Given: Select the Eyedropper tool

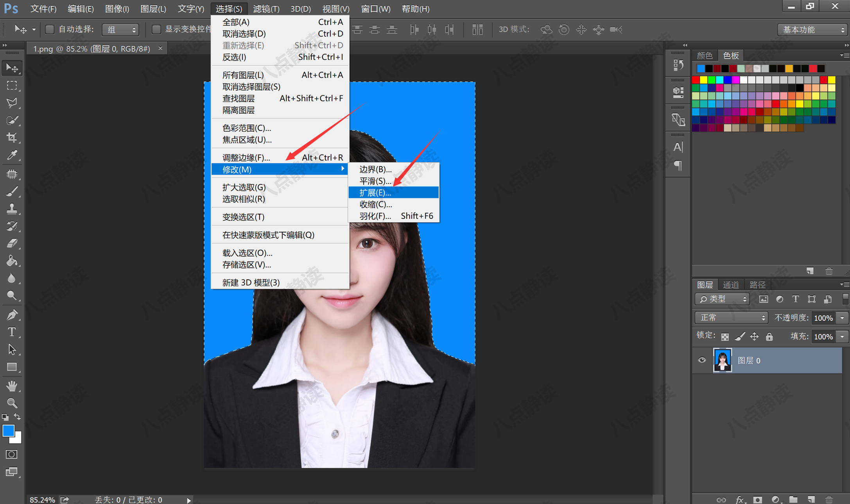Looking at the screenshot, I should click(12, 155).
